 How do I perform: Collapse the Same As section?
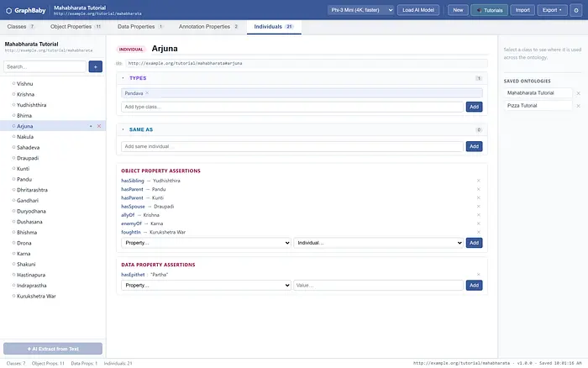tap(123, 129)
